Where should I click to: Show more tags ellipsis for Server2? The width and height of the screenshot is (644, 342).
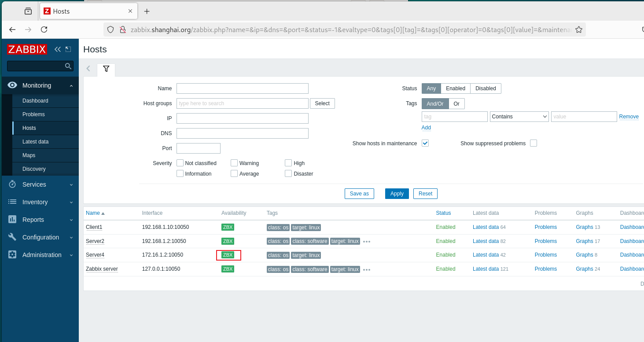[367, 241]
